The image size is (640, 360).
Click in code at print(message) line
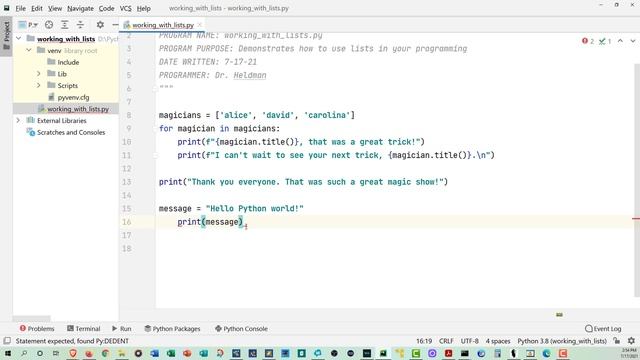pos(210,222)
